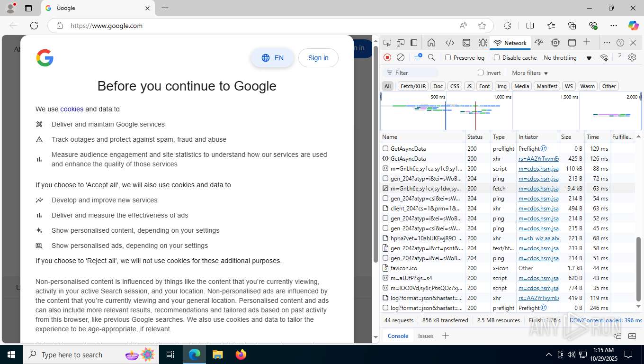Image resolution: width=644 pixels, height=364 pixels.
Task: Expand the More filters dropdown
Action: click(x=530, y=73)
